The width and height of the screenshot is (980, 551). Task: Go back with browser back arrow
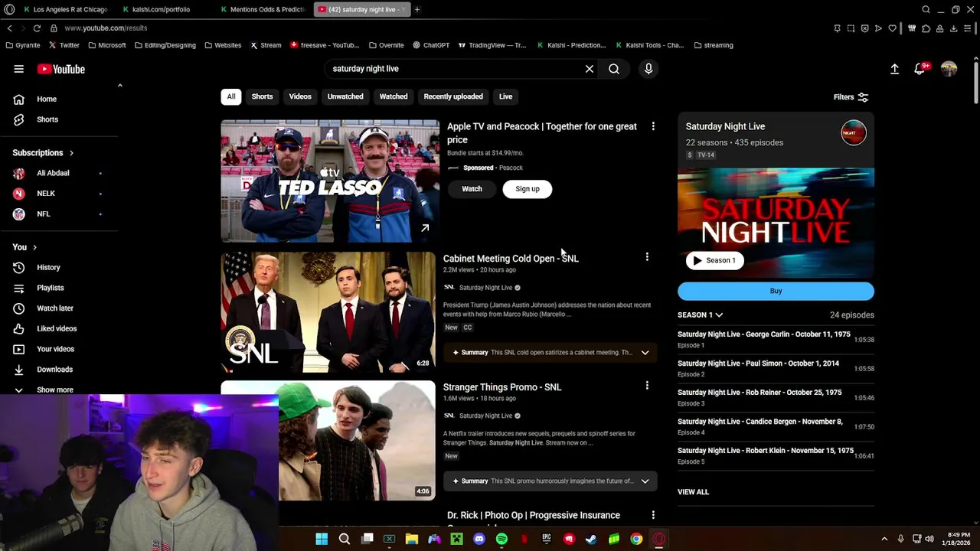pos(9,28)
